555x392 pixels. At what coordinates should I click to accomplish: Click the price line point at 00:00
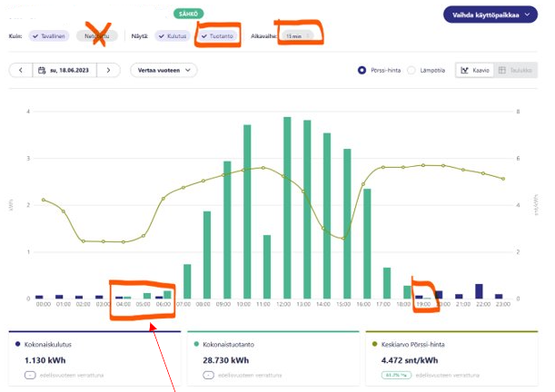click(44, 200)
